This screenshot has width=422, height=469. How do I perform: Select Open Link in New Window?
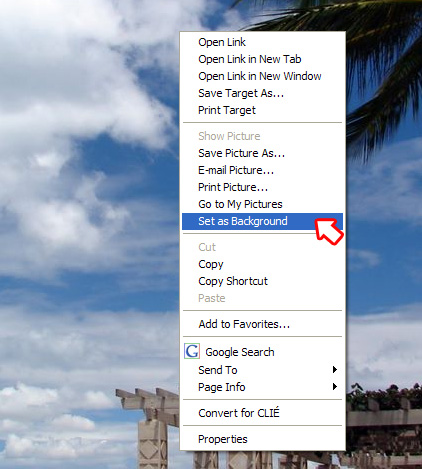pyautogui.click(x=262, y=76)
